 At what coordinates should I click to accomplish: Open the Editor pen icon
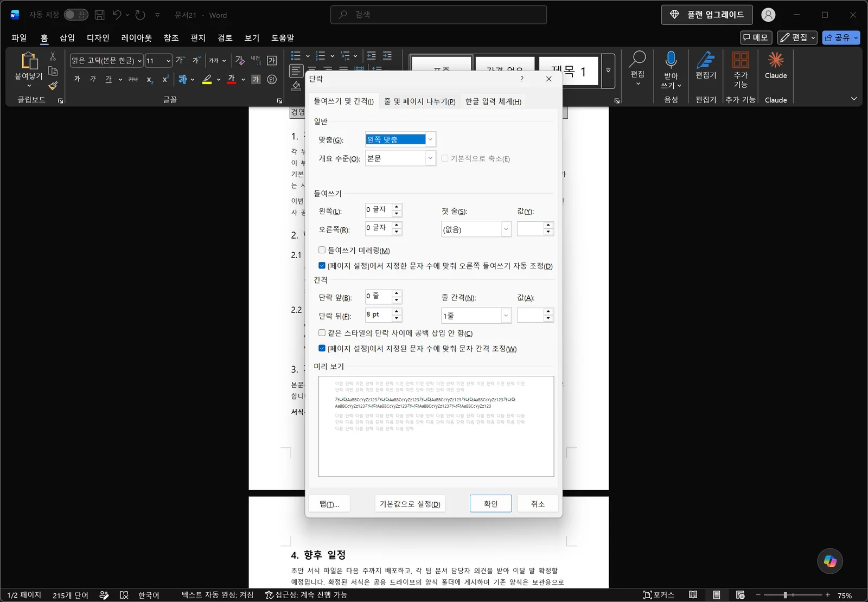click(706, 59)
